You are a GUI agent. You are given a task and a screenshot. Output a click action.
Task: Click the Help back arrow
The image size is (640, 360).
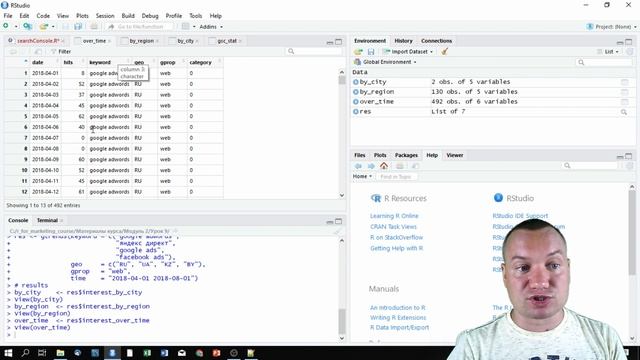[x=358, y=166]
